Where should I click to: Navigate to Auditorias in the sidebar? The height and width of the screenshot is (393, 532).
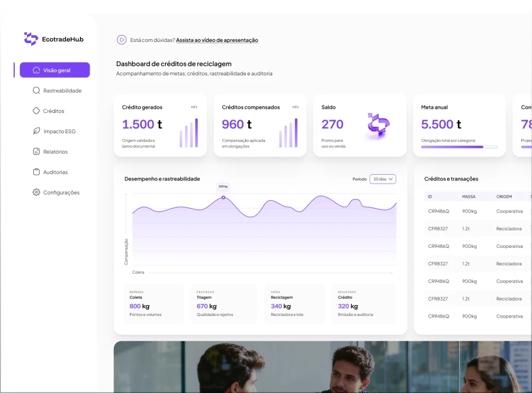tap(50, 172)
